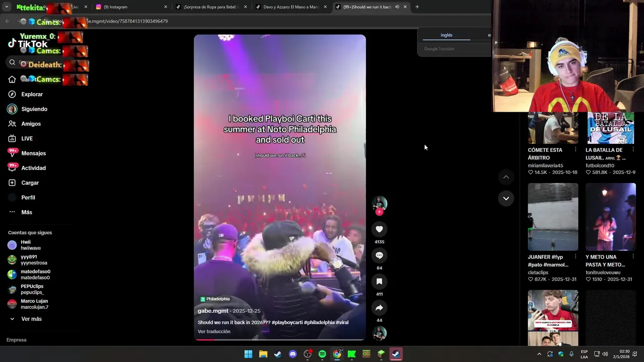The image size is (644, 362).
Task: Open options for LA BATALLA DE LUSAIL video
Action: pyautogui.click(x=633, y=150)
